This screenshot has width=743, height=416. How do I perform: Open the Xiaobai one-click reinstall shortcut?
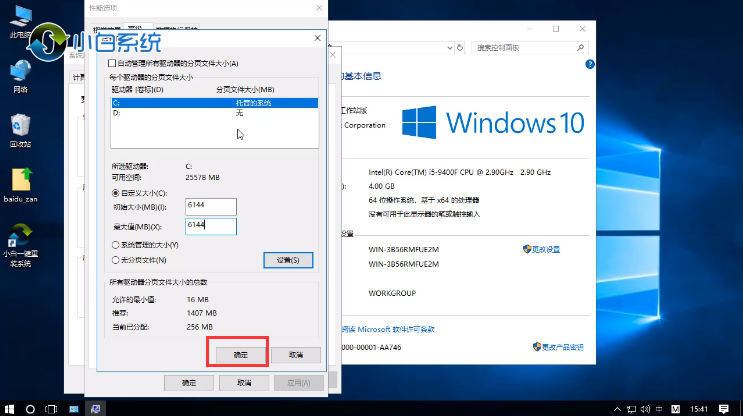[x=20, y=245]
